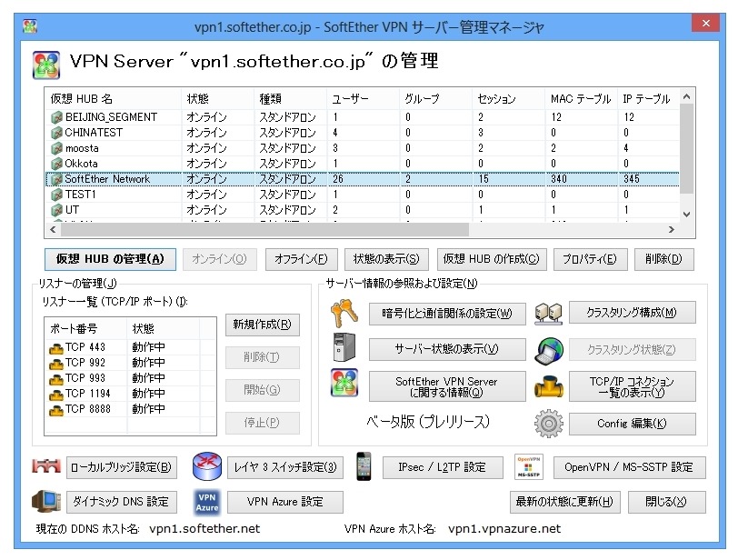Click the yellow pipe TCP/IP connections icon
This screenshot has height=560, width=738.
coord(549,387)
